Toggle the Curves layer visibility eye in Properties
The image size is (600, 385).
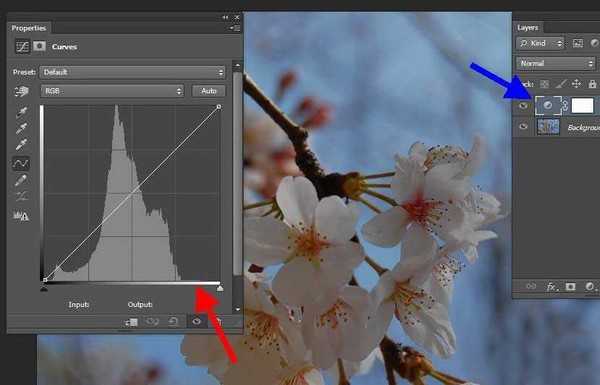click(x=196, y=321)
